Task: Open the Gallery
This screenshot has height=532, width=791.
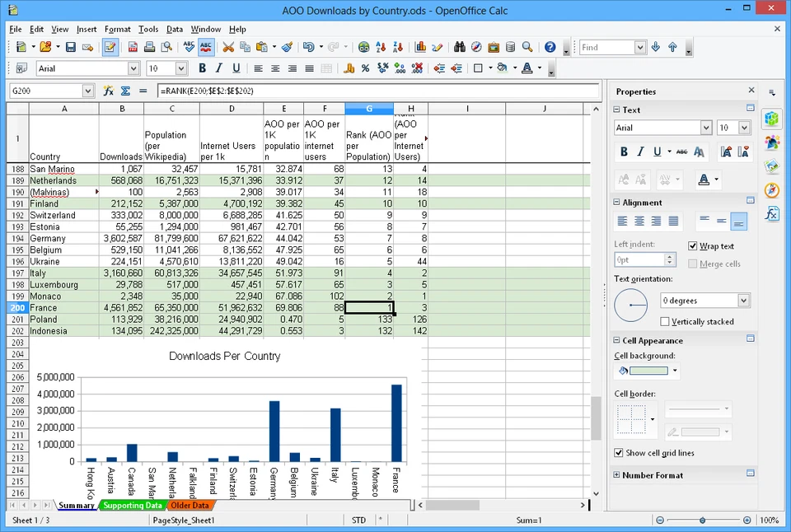Action: (493, 47)
